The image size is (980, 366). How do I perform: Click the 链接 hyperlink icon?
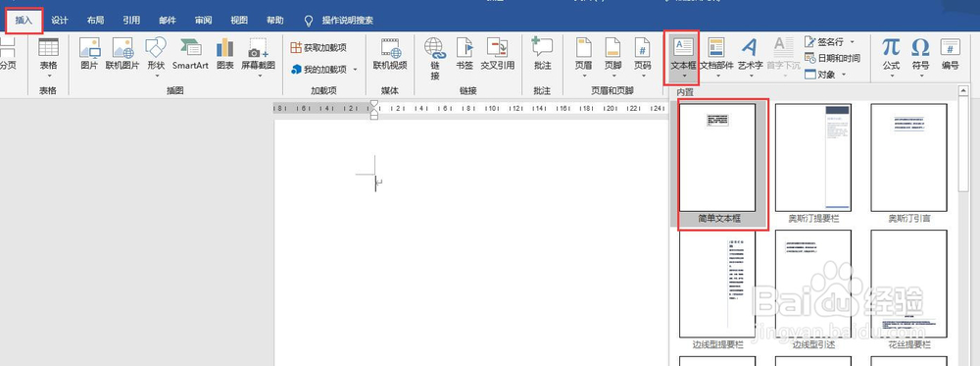click(x=435, y=59)
